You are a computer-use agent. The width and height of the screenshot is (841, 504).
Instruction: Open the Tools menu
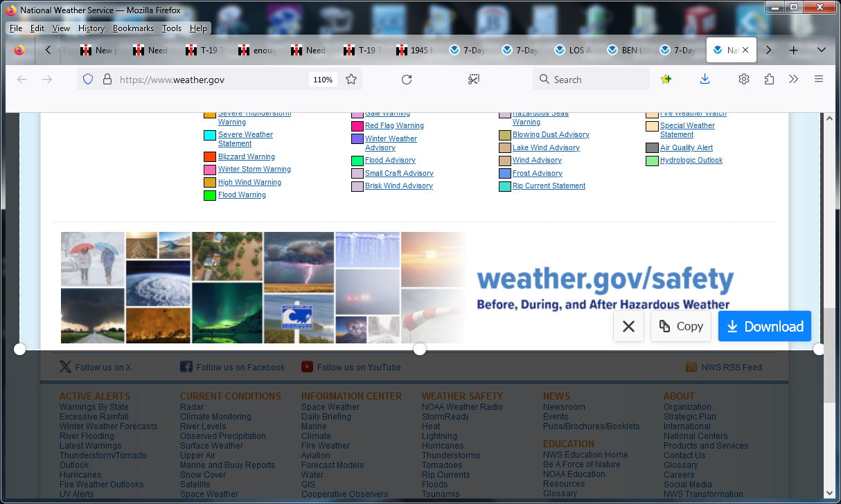pyautogui.click(x=172, y=28)
